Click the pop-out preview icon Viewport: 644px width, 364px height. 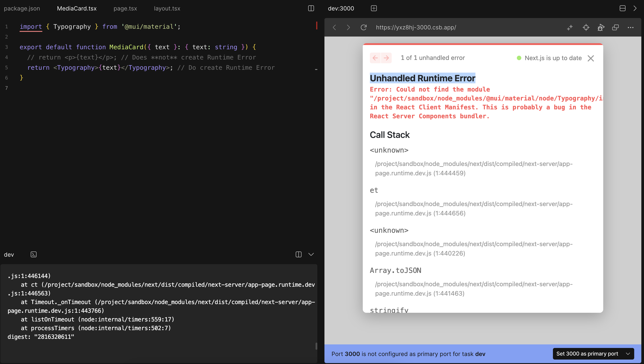tap(615, 28)
